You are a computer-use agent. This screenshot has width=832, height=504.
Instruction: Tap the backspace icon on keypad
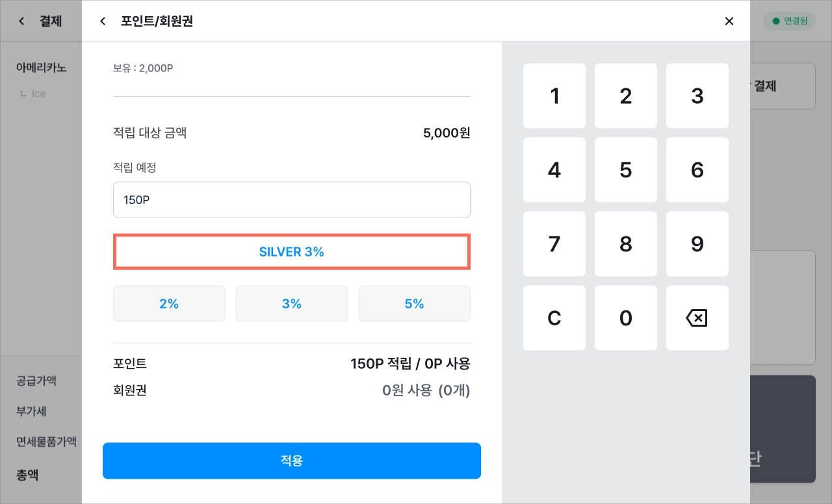pos(697,318)
